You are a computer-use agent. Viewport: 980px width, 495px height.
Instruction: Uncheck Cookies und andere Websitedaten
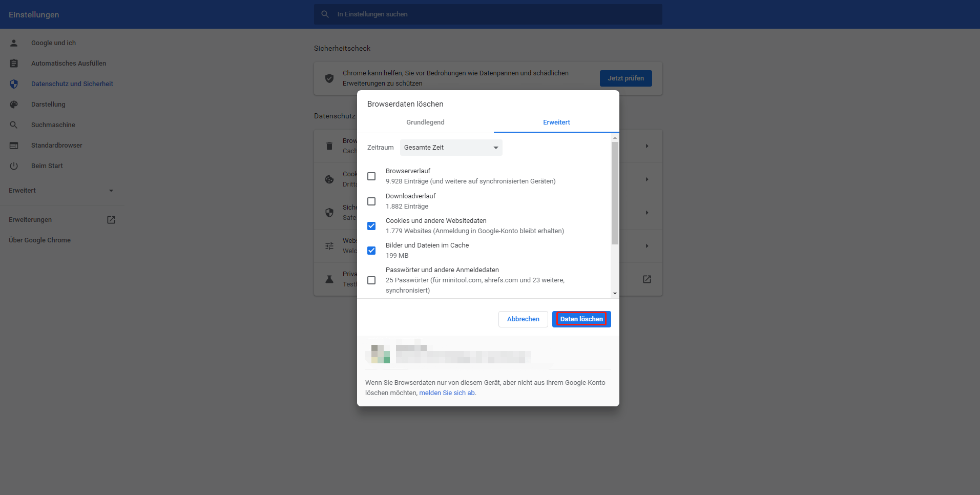click(x=371, y=226)
